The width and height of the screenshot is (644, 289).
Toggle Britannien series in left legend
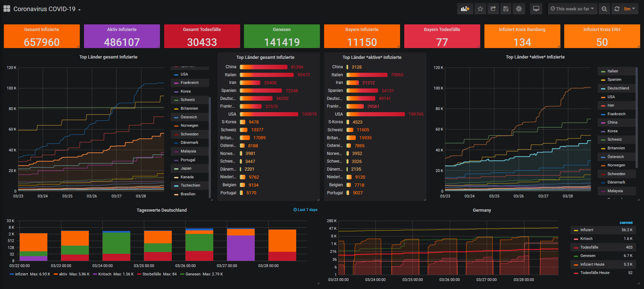click(189, 108)
